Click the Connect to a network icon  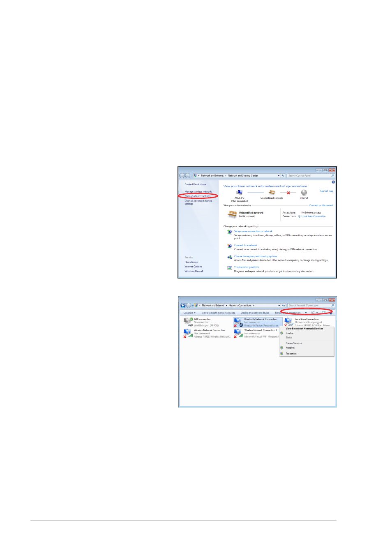click(x=230, y=246)
